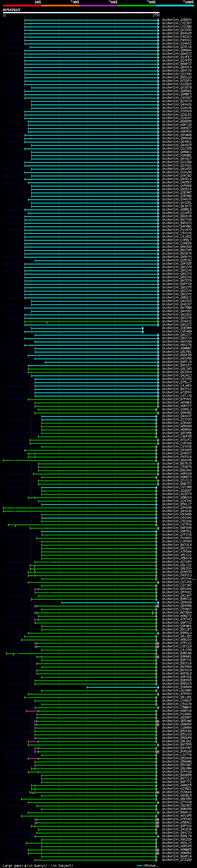Select hit label UniRef100_Q941H9
This screenshot has height=868, width=197.
pyautogui.click(x=176, y=460)
